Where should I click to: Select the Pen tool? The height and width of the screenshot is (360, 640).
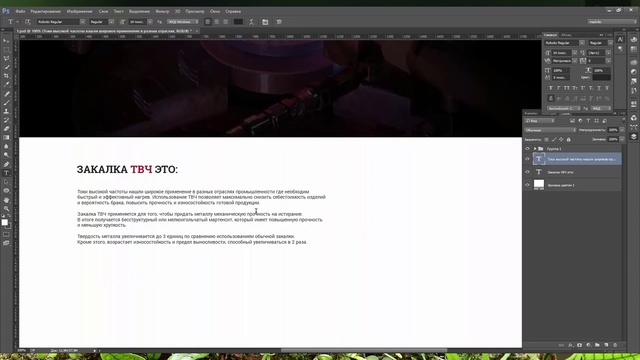(6, 164)
